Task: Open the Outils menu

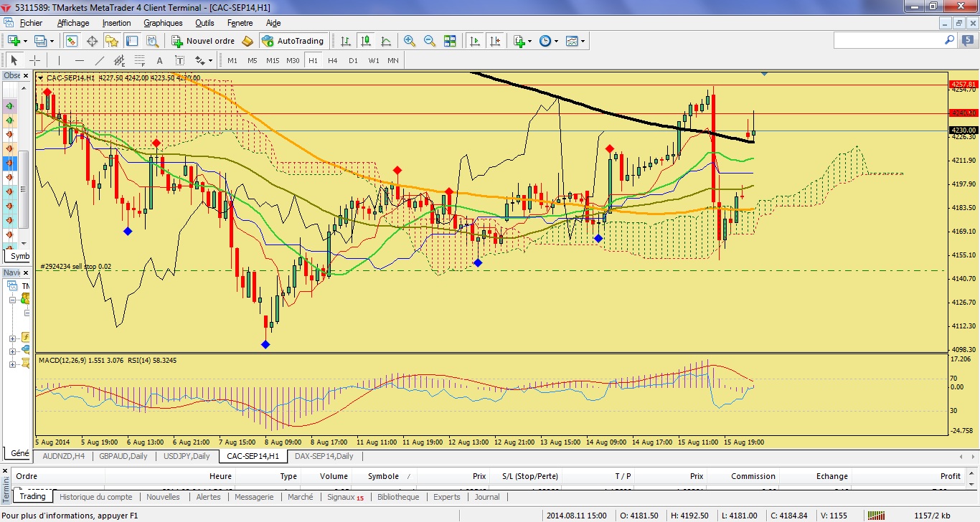Action: pos(204,23)
